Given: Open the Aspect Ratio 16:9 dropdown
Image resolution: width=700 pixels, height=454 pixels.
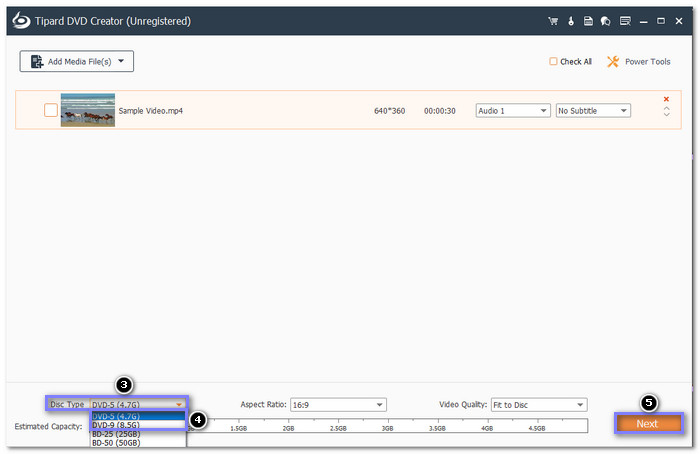Looking at the screenshot, I should pyautogui.click(x=338, y=405).
